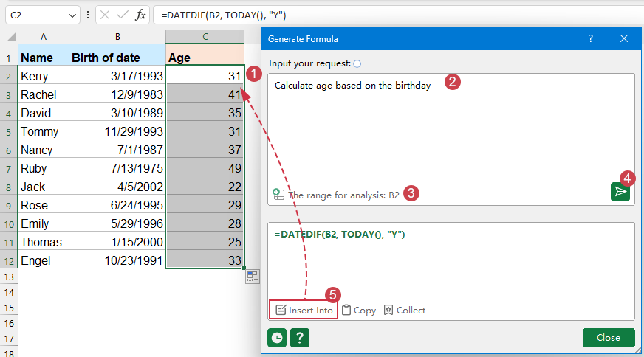Viewport: 644px width, 357px height.
Task: Click the info icon next to Input your request
Action: click(357, 64)
